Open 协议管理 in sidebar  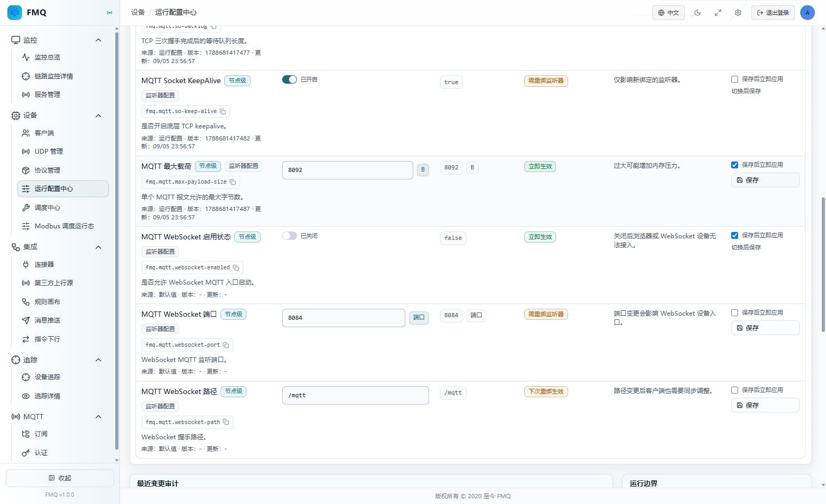[63, 170]
